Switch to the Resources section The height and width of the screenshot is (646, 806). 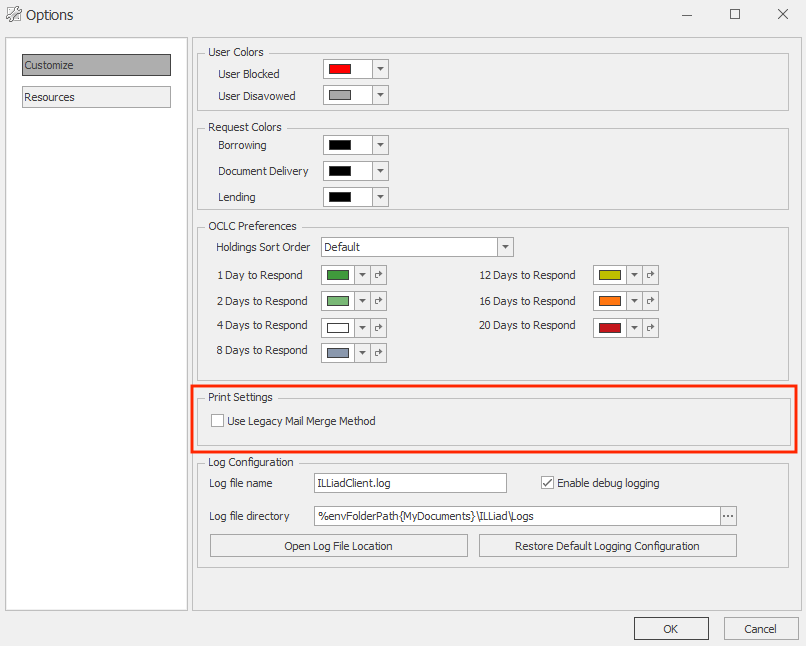coord(95,97)
